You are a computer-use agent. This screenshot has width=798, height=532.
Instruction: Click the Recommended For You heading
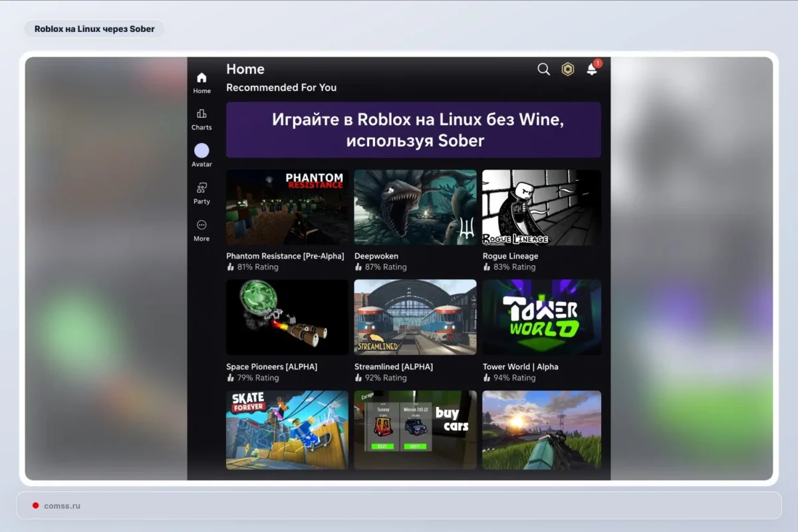tap(281, 88)
